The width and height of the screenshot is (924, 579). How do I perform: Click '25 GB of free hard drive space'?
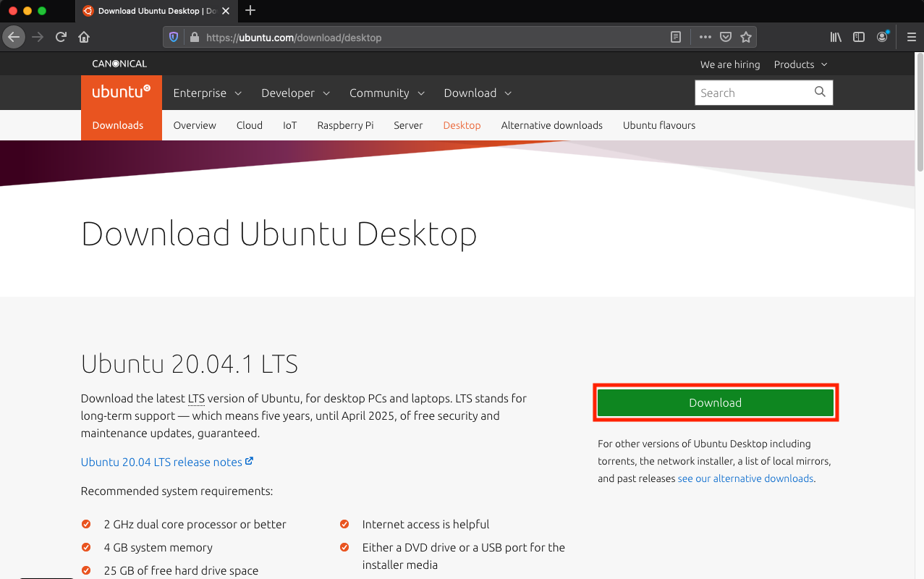click(181, 570)
